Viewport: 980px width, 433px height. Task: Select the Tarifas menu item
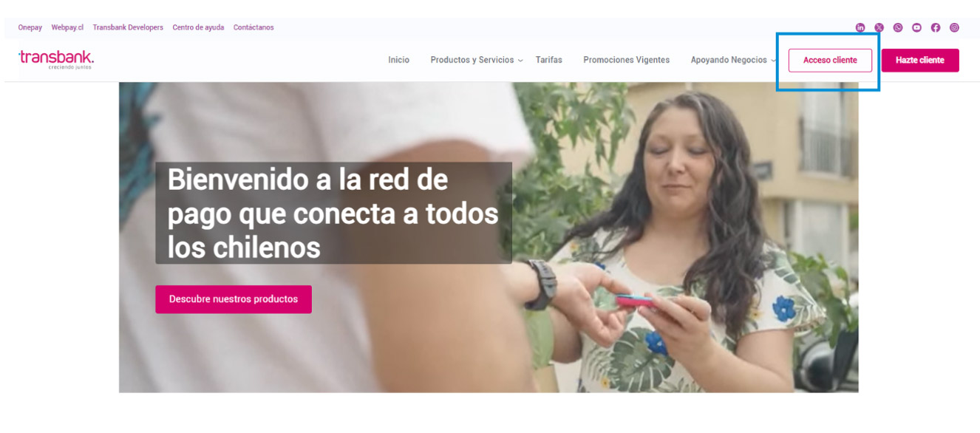point(548,60)
